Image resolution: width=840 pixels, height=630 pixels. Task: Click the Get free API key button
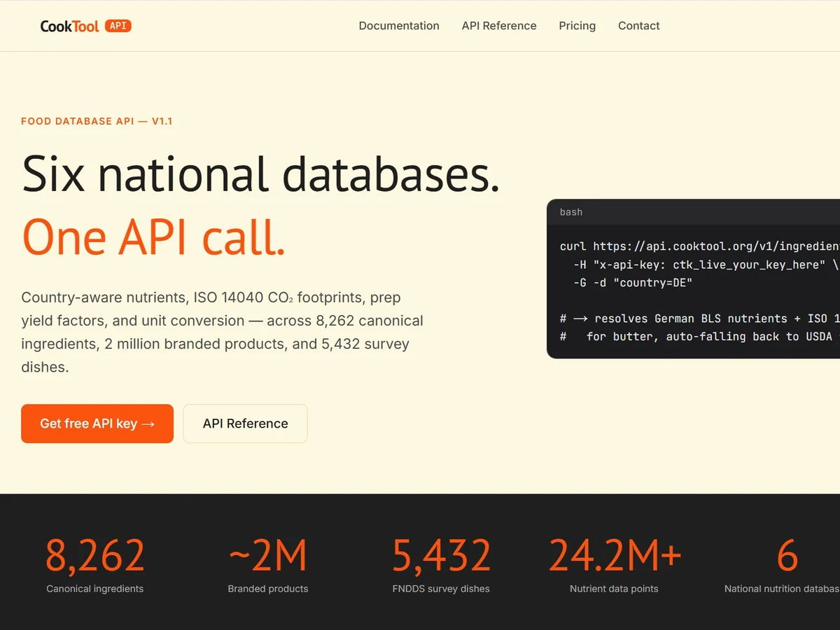tap(97, 423)
